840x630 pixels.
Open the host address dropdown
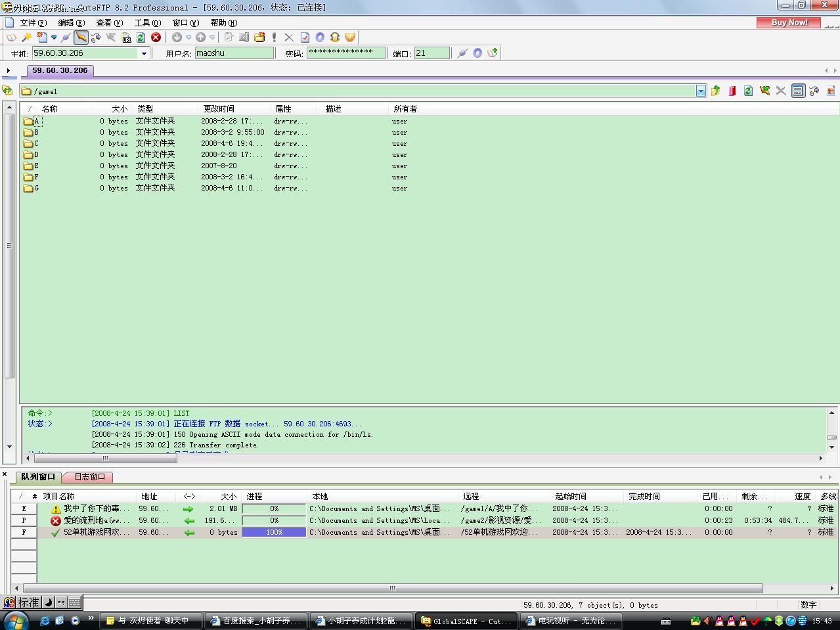coord(144,53)
